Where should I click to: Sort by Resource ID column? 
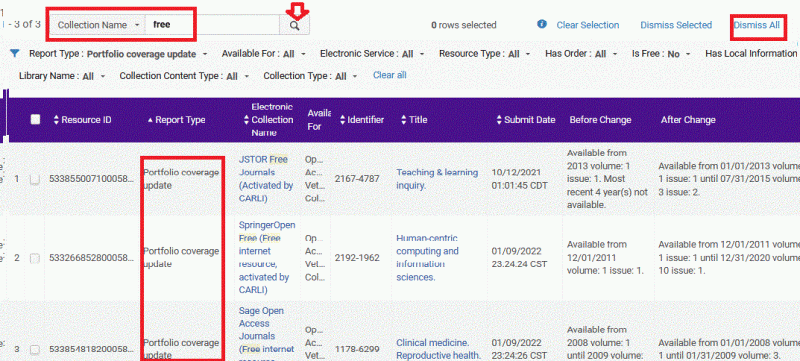(82, 120)
